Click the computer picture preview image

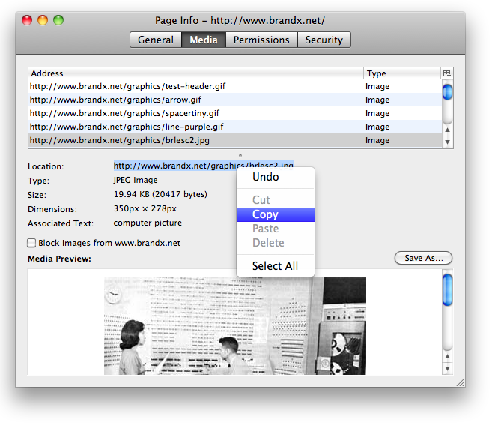(x=234, y=325)
